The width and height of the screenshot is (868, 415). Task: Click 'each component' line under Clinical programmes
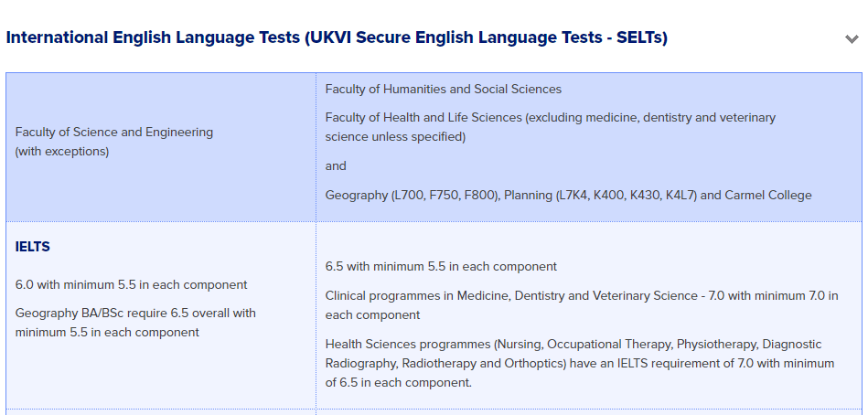coord(372,315)
